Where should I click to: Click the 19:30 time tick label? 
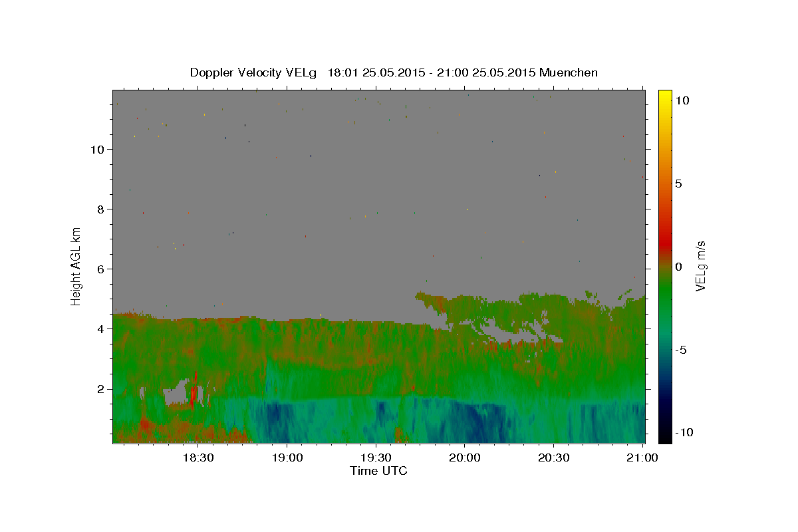click(x=376, y=458)
